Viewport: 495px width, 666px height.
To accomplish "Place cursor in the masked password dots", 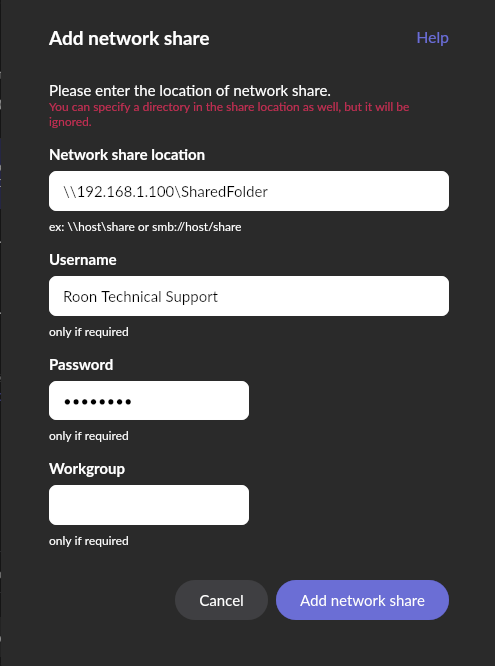I will 97,401.
